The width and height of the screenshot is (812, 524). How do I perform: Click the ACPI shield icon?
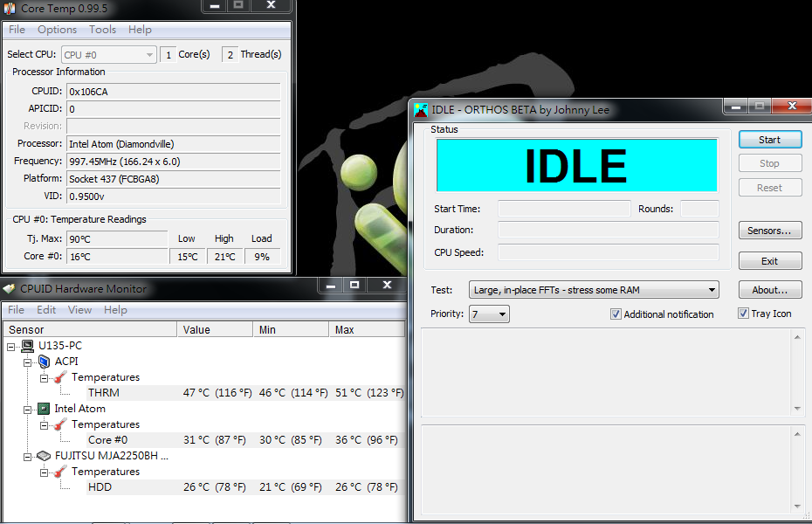pyautogui.click(x=44, y=362)
